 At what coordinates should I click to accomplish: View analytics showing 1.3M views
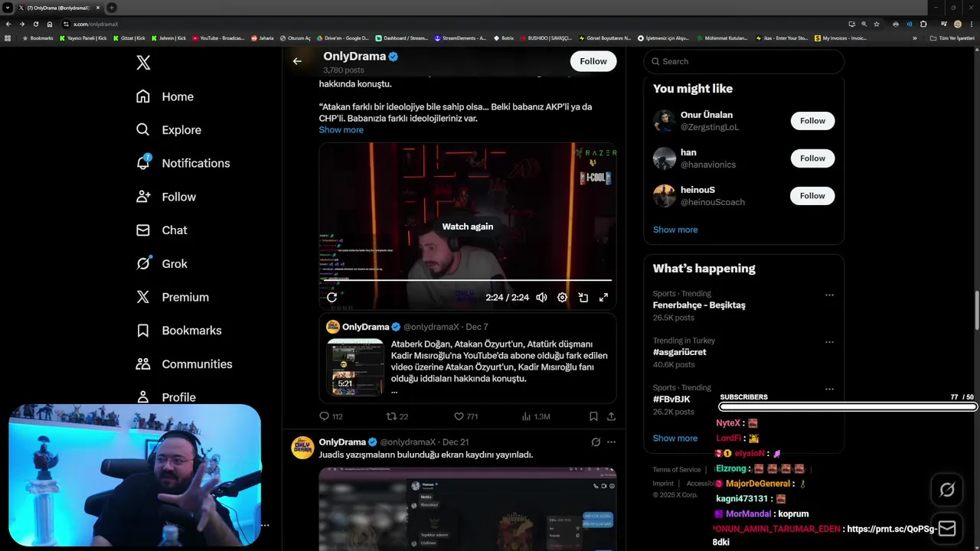[x=536, y=416]
